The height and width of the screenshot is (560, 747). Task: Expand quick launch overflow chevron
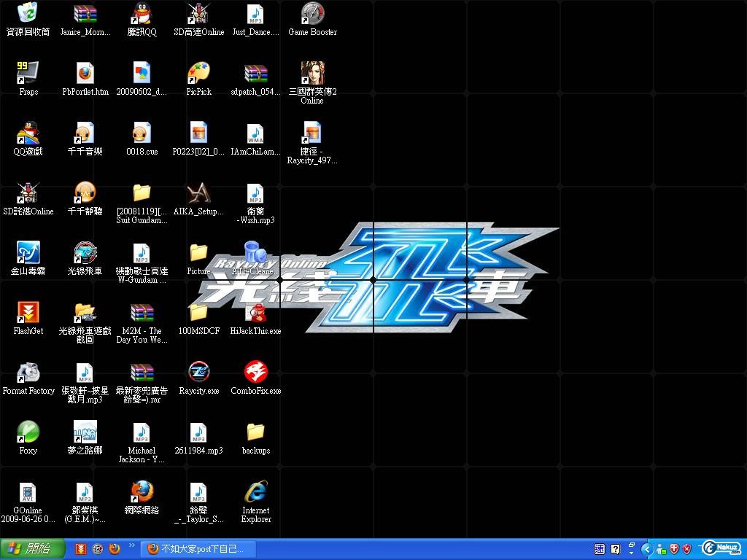(x=132, y=545)
